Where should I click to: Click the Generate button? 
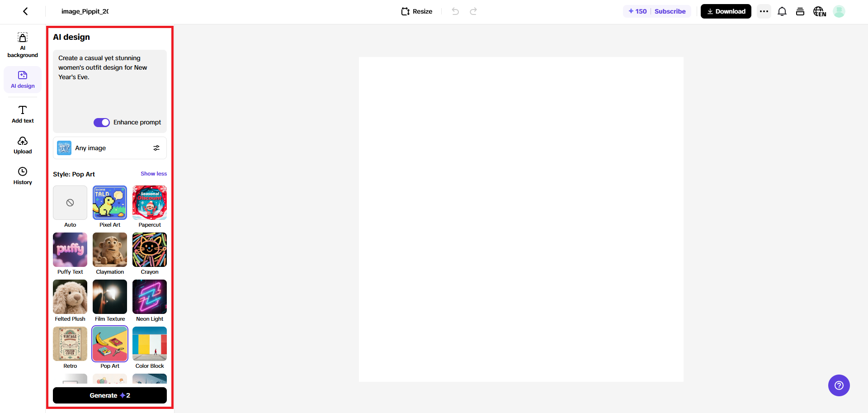pyautogui.click(x=110, y=395)
